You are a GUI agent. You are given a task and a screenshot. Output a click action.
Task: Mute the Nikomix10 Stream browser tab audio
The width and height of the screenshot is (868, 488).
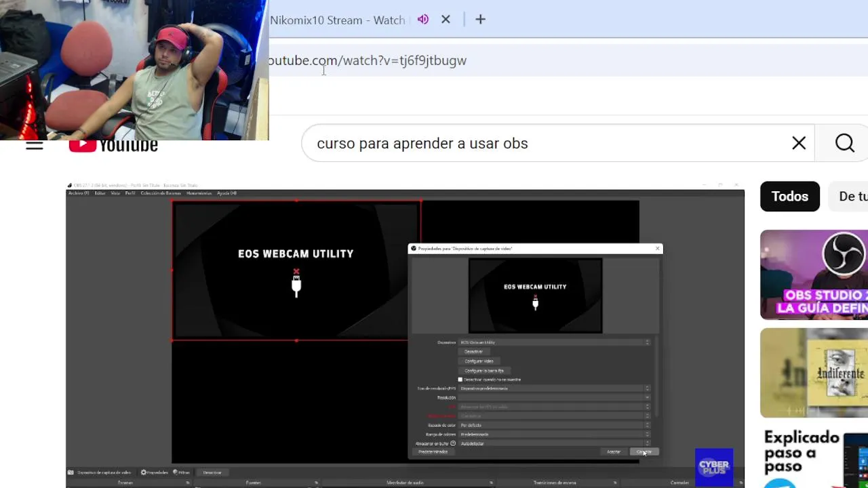pyautogui.click(x=423, y=20)
